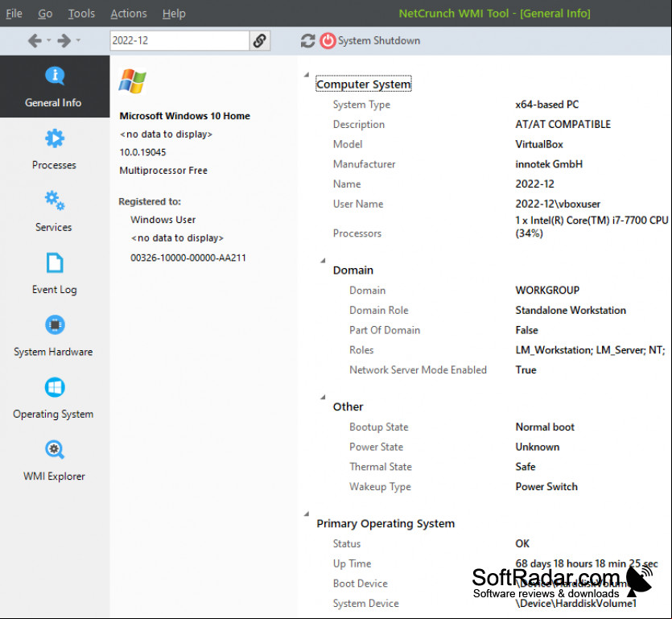Click the x64-based PC value
This screenshot has height=619, width=672.
547,104
